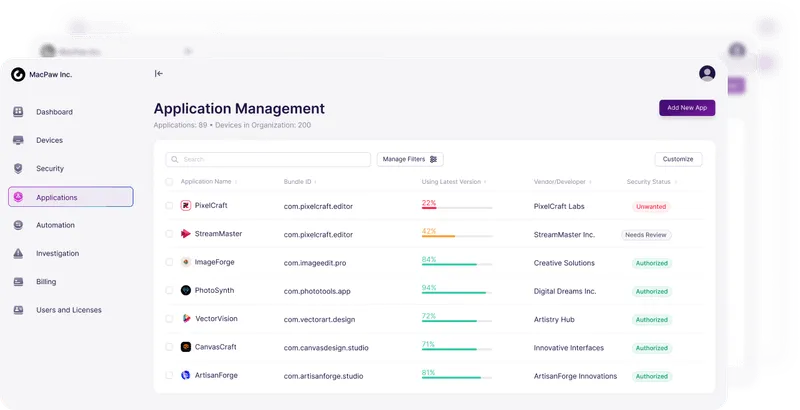Click the com.vectorart.design bundle ID
Image resolution: width=800 pixels, height=410 pixels.
click(319, 320)
